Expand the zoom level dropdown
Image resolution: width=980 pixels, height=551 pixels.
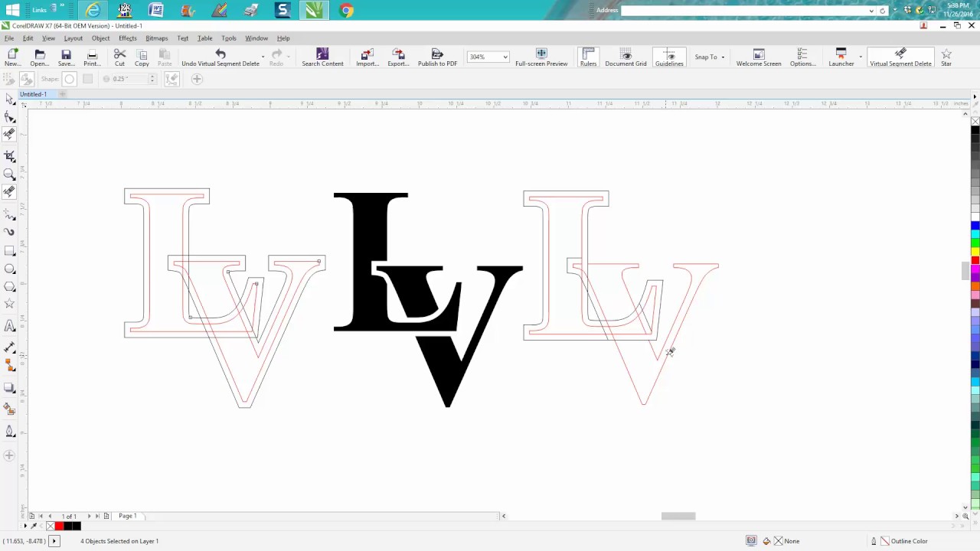click(x=505, y=57)
